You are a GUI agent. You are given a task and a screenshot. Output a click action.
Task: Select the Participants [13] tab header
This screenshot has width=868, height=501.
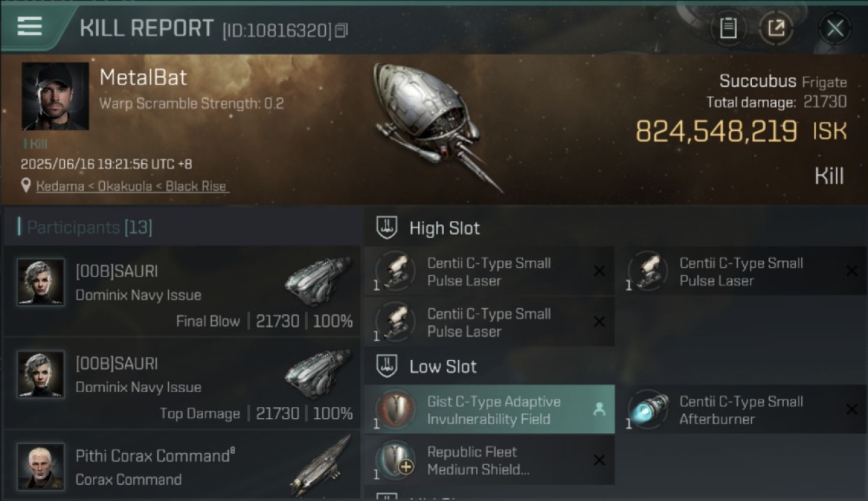point(89,227)
